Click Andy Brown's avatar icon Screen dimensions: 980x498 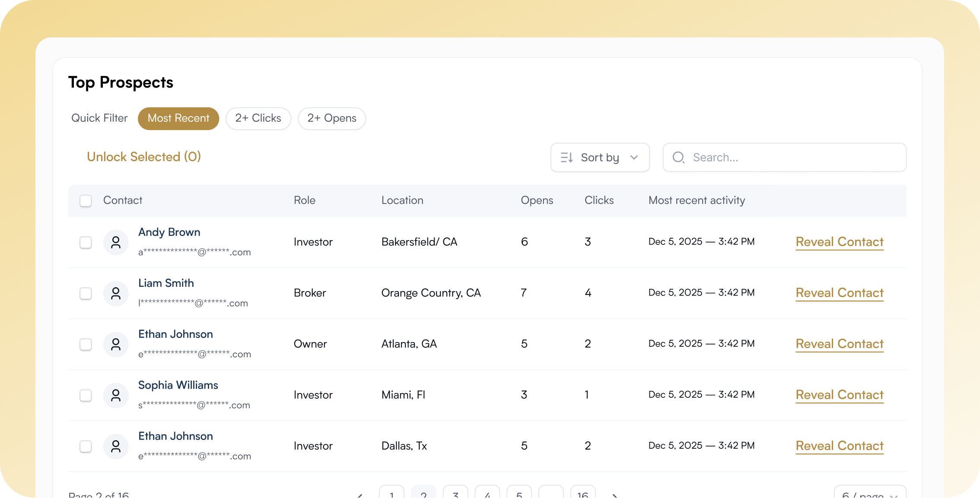pos(116,242)
